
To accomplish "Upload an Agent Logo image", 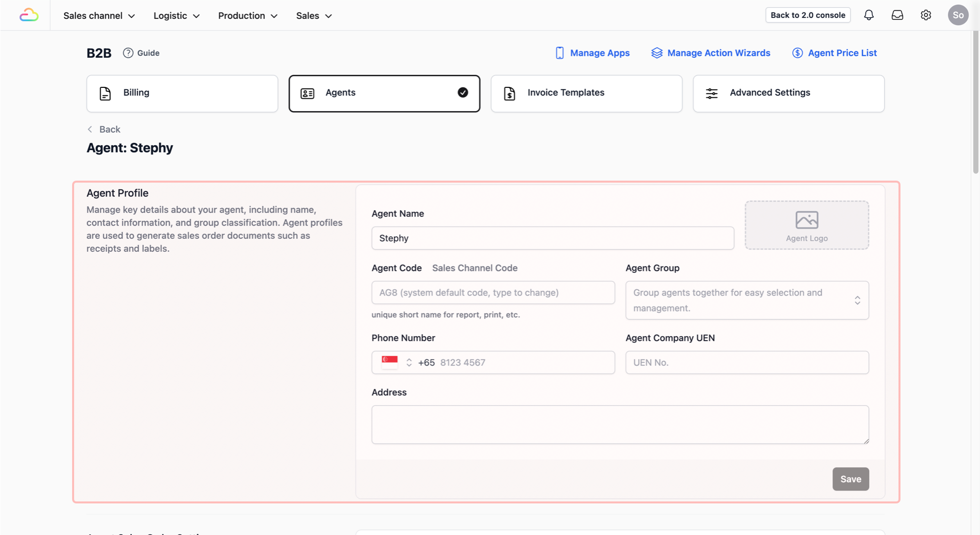I will tap(807, 225).
